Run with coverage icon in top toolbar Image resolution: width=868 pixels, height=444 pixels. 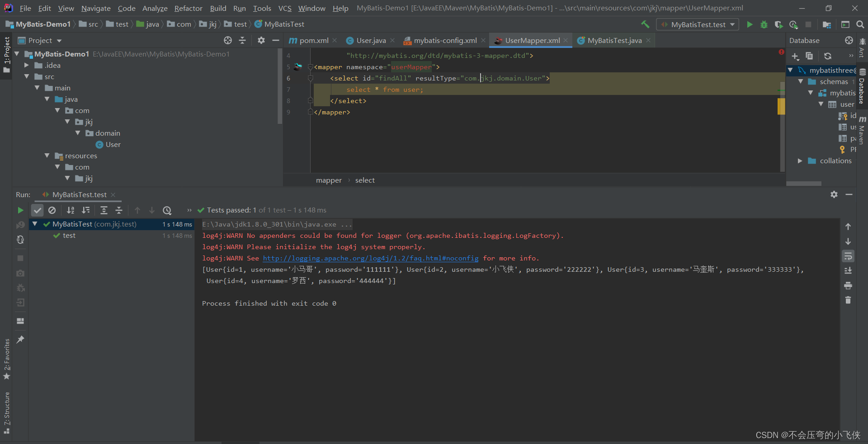click(x=778, y=24)
